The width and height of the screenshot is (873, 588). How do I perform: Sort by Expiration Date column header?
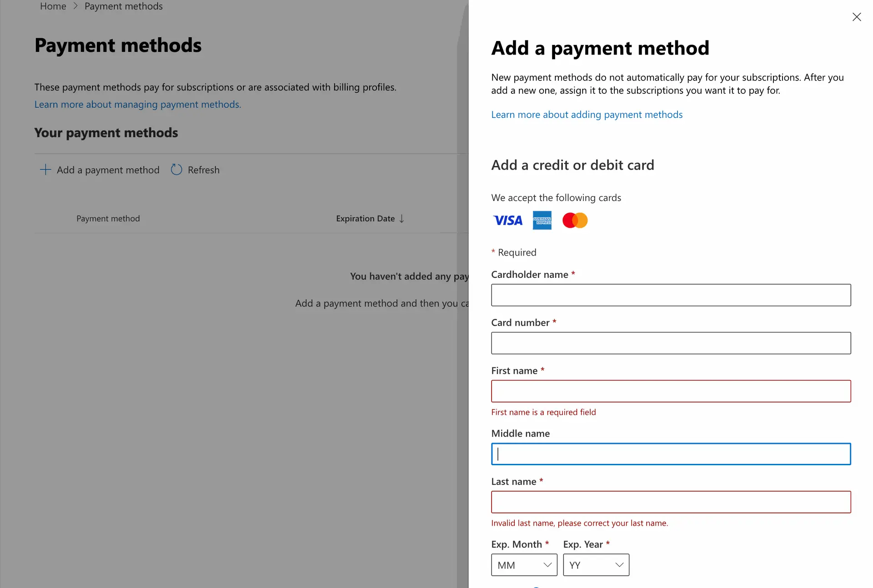[x=365, y=219]
